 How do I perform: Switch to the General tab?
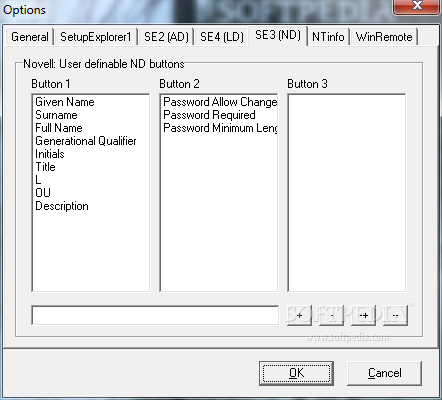30,36
